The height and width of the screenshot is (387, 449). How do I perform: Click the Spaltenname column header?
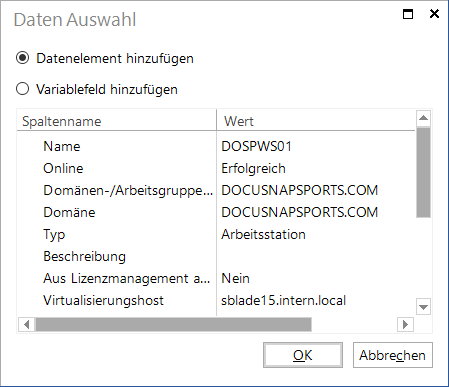[x=116, y=121]
